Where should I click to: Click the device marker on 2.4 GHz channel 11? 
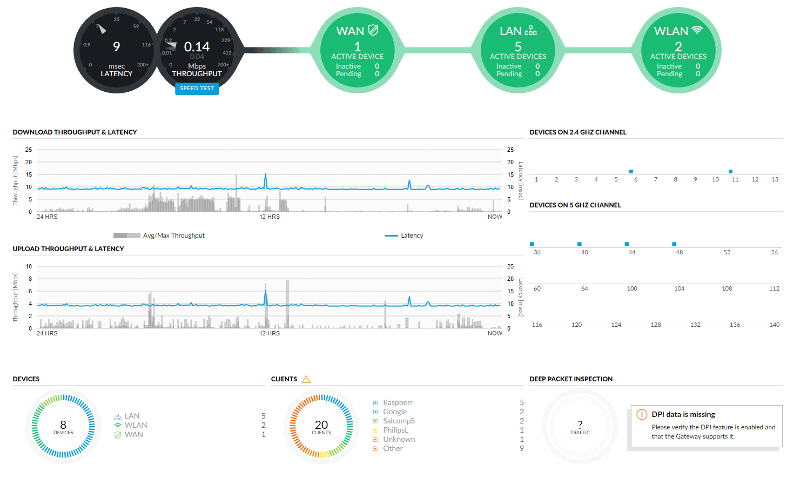[x=731, y=172]
